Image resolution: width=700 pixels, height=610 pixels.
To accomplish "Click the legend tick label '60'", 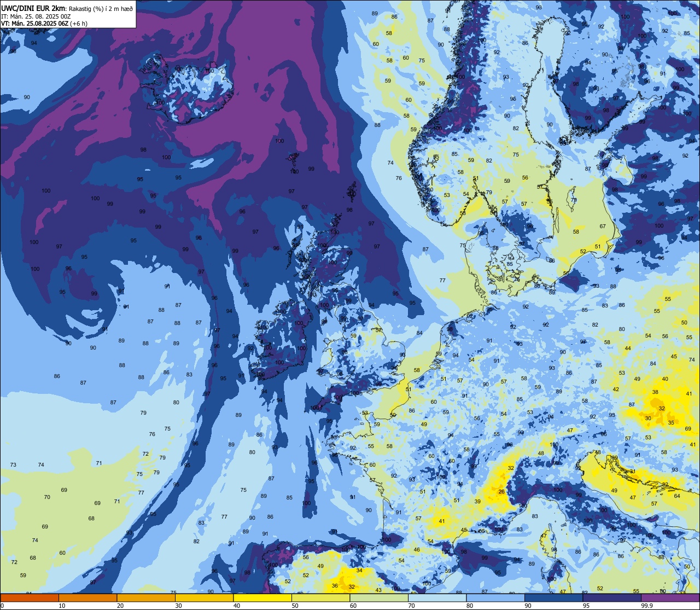I will tap(353, 606).
